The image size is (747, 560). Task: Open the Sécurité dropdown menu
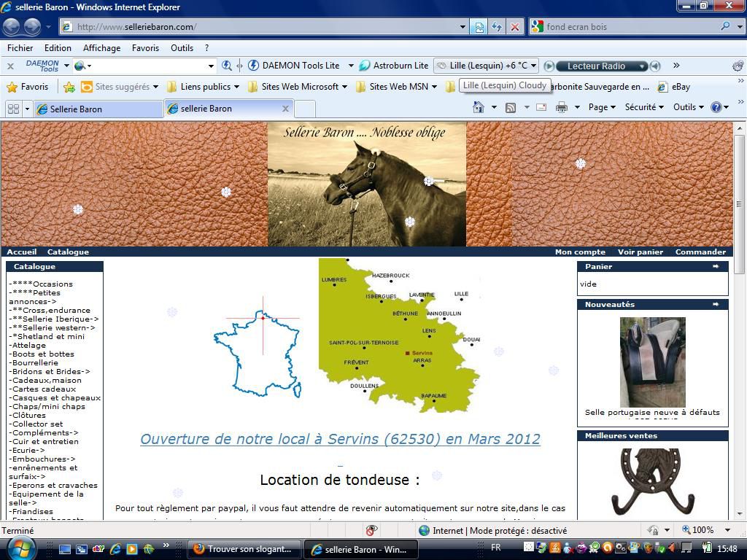point(644,107)
